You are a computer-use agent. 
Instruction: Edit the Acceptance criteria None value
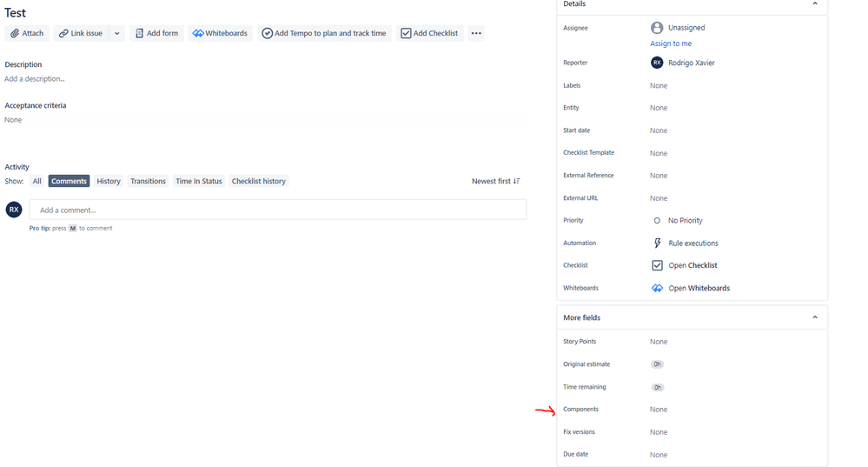13,120
